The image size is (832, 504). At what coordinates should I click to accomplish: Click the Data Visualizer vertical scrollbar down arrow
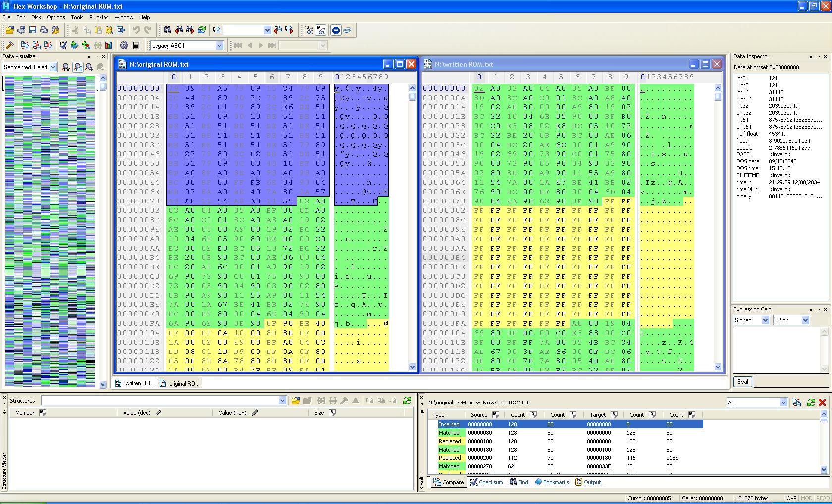pyautogui.click(x=103, y=384)
